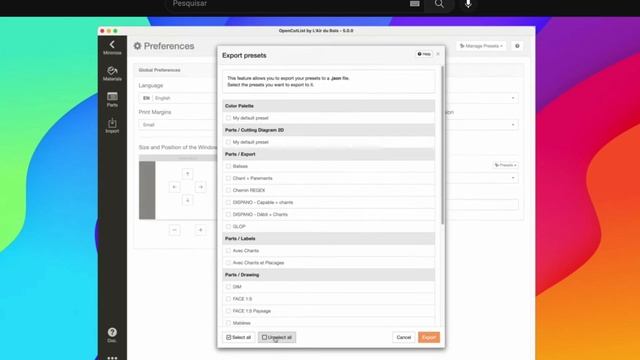The image size is (640, 360).
Task: Open the Doc help icon in sidebar
Action: tap(112, 335)
